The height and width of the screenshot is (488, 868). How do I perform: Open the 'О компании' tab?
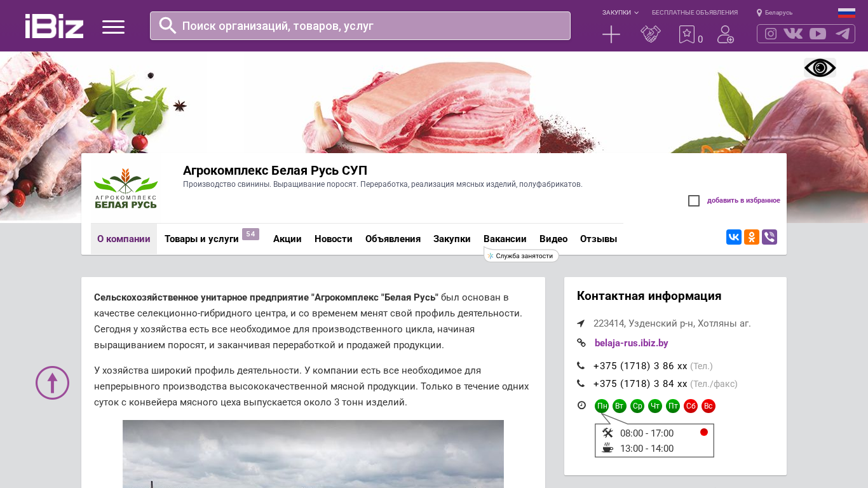(124, 239)
